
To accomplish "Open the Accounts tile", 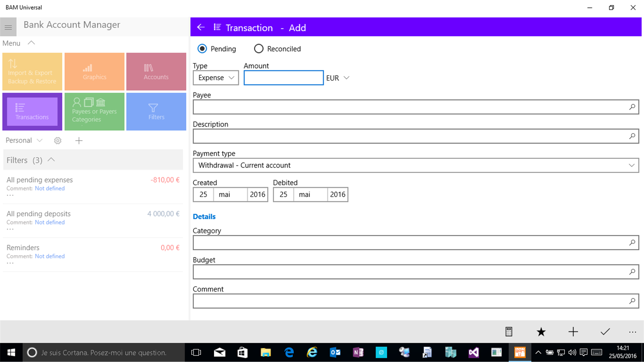I will 156,71.
